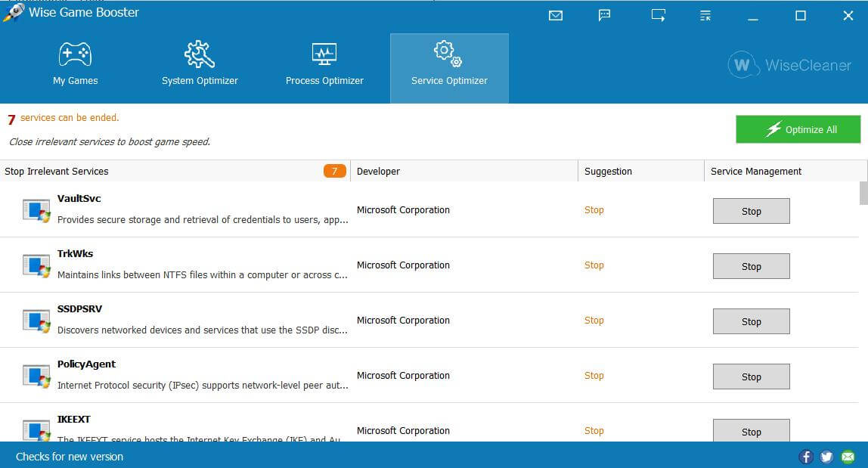Click the SSDPSRV description about networked devices
868x468 pixels.
coord(203,330)
